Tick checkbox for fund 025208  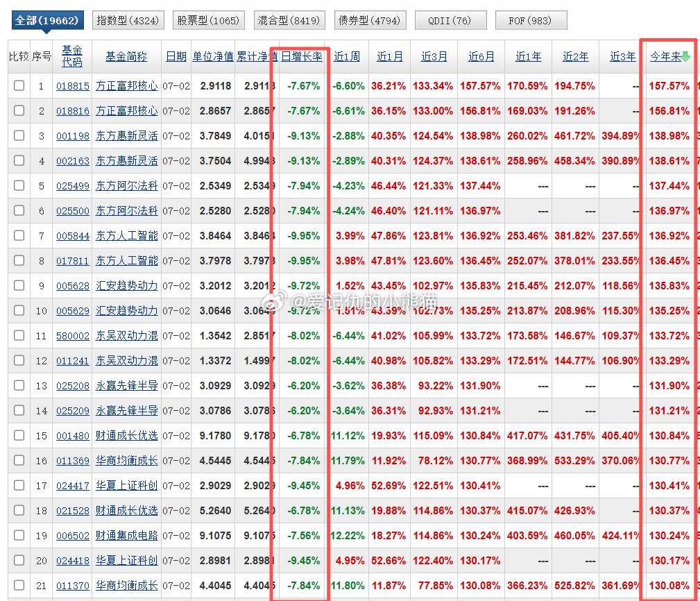coord(19,385)
